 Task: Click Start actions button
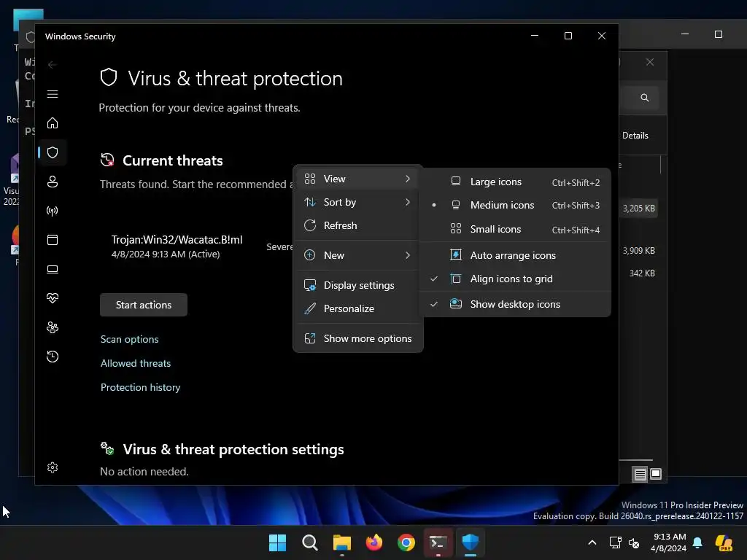pyautogui.click(x=144, y=305)
